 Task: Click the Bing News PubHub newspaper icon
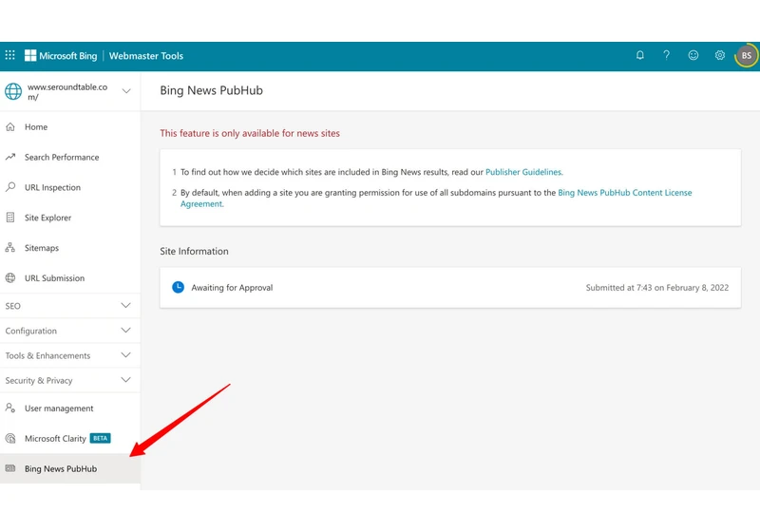(10, 468)
